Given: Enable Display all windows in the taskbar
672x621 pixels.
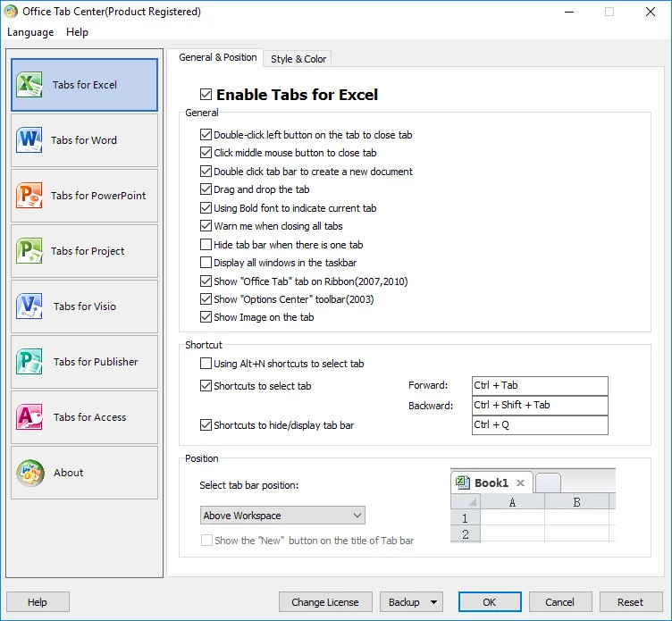Looking at the screenshot, I should point(206,263).
